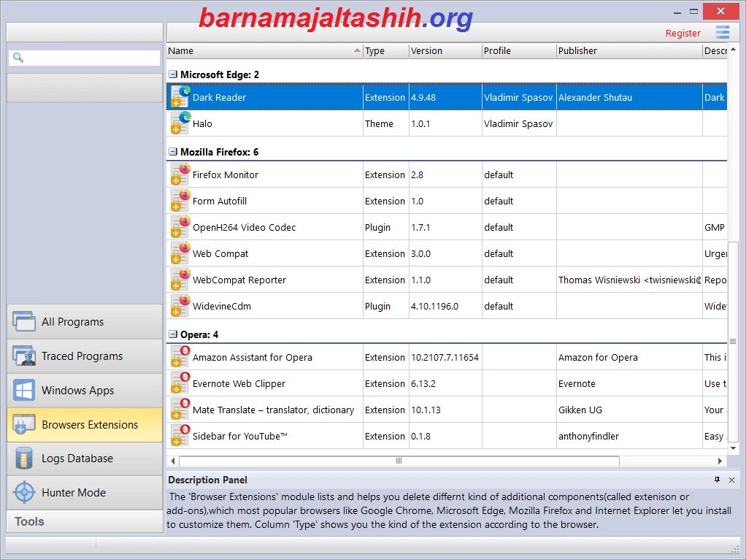Collapse the Microsoft Edge group

pos(173,74)
